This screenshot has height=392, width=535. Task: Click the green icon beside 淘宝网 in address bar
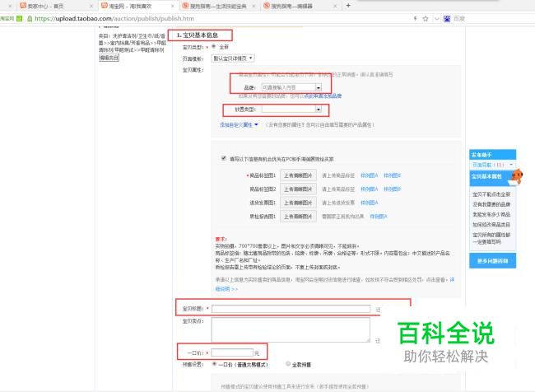pos(20,18)
